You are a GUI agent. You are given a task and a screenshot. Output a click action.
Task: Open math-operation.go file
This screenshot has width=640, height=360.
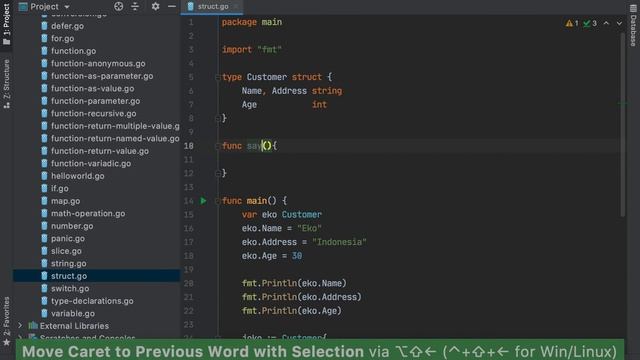coord(88,213)
